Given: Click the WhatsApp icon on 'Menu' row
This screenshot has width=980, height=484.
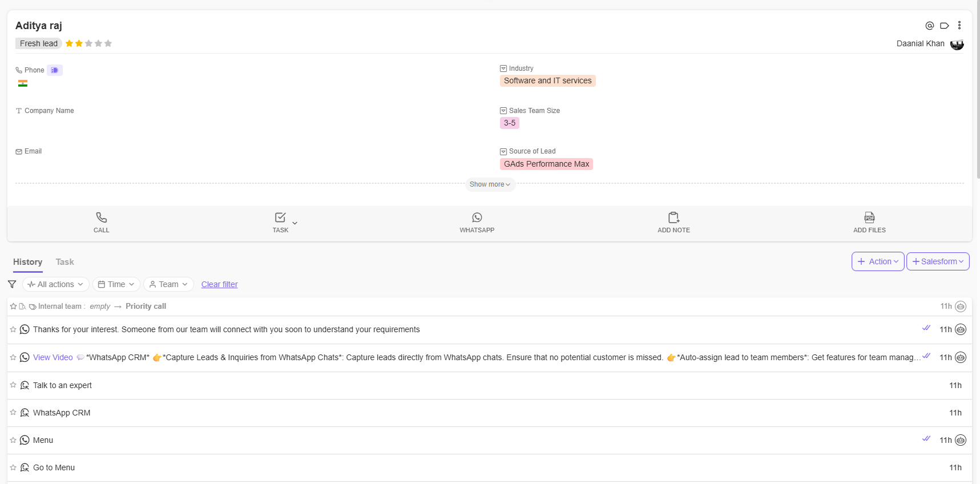Looking at the screenshot, I should pyautogui.click(x=25, y=440).
